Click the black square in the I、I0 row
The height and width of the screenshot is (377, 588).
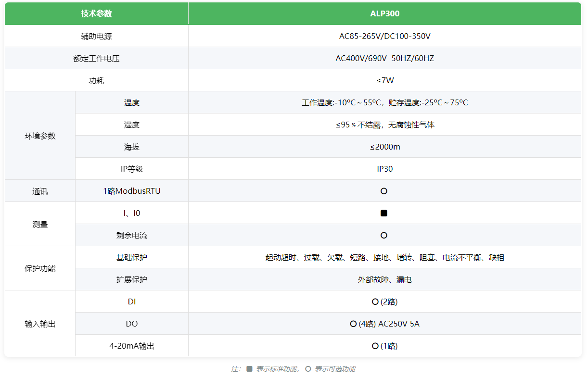click(x=383, y=213)
